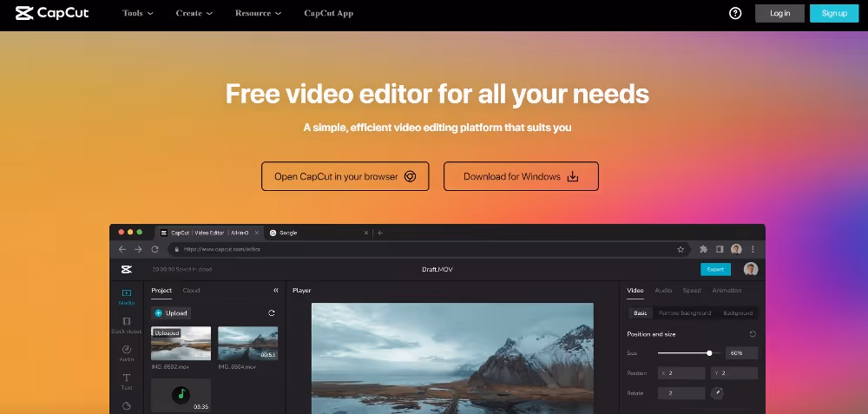The width and height of the screenshot is (868, 414).
Task: Open the browser extensions puzzle icon
Action: 704,249
